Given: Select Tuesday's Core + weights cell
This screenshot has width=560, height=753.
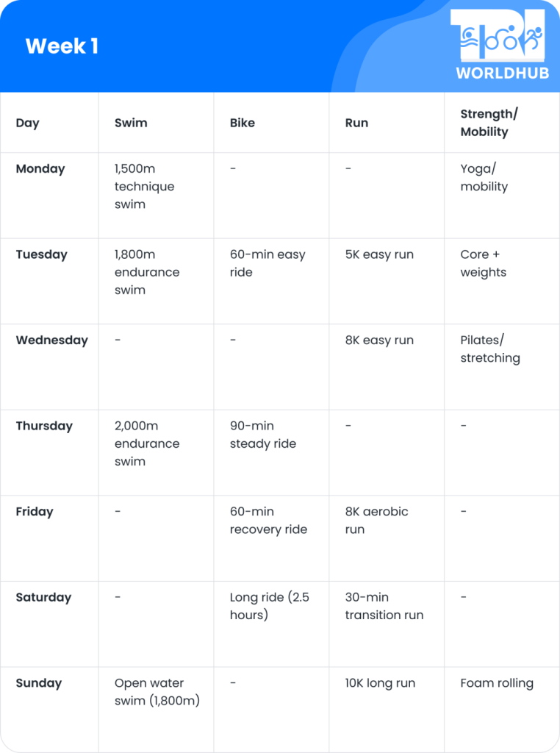Looking at the screenshot, I should [x=483, y=263].
